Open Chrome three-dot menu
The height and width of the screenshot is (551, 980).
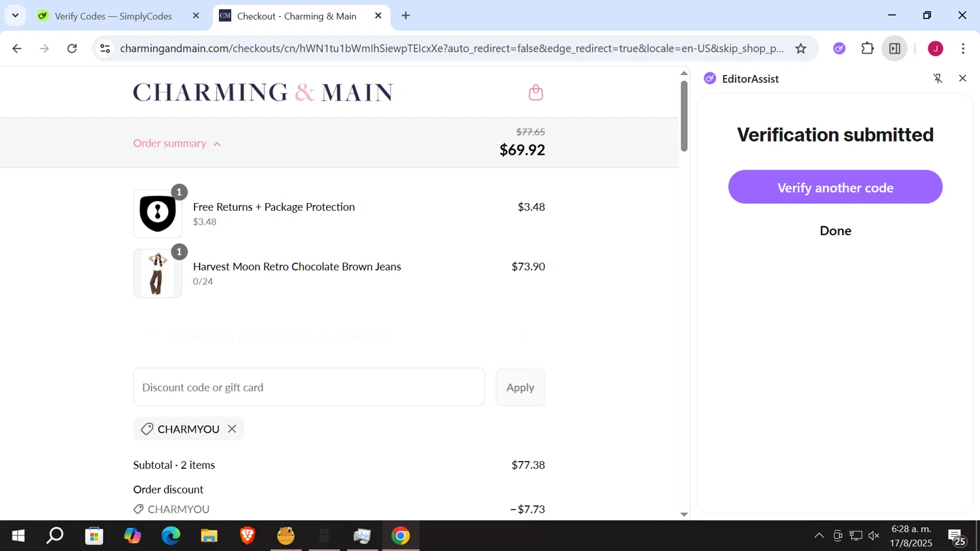click(964, 48)
